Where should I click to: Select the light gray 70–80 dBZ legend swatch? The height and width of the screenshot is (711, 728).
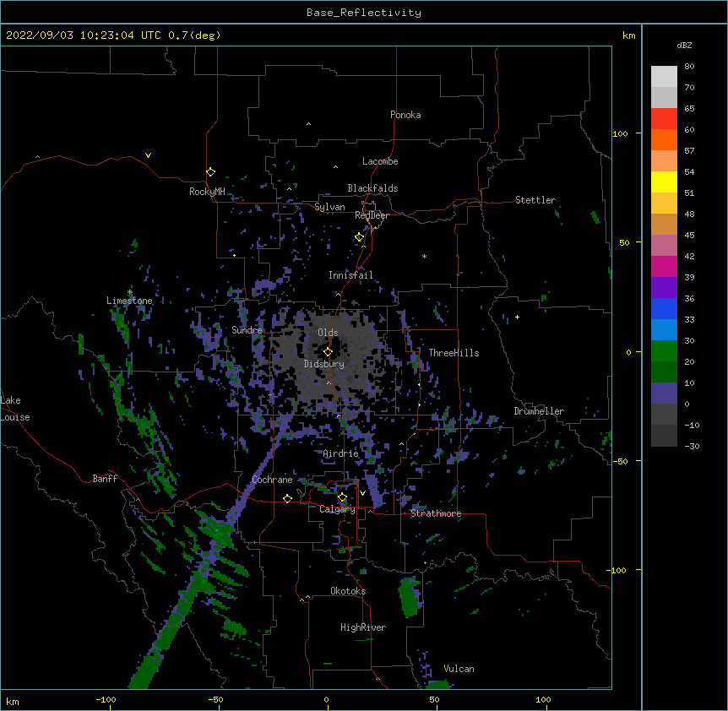(664, 77)
